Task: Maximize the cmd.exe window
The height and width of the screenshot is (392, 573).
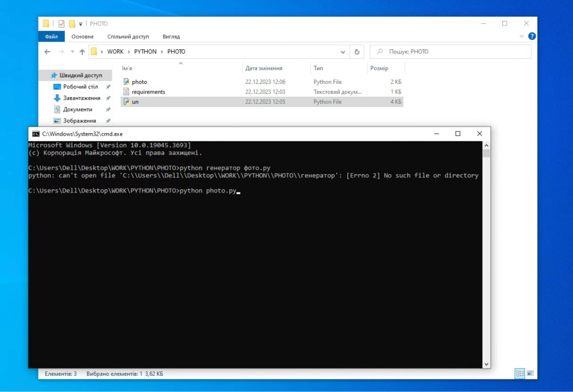Action: click(x=457, y=134)
